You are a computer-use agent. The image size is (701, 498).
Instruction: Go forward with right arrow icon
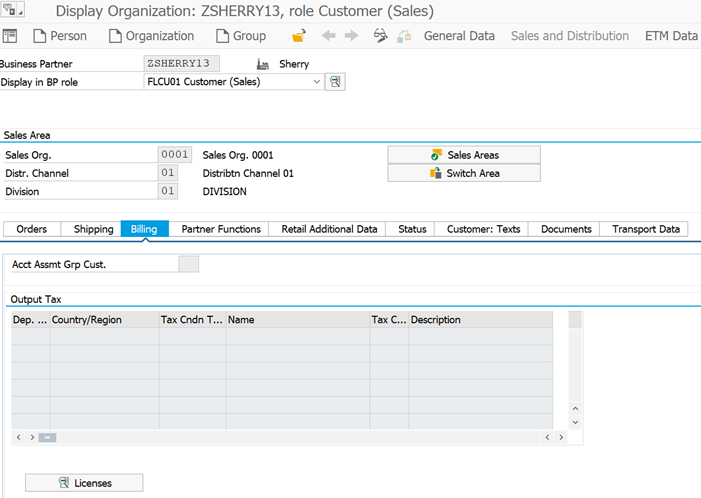tap(352, 35)
